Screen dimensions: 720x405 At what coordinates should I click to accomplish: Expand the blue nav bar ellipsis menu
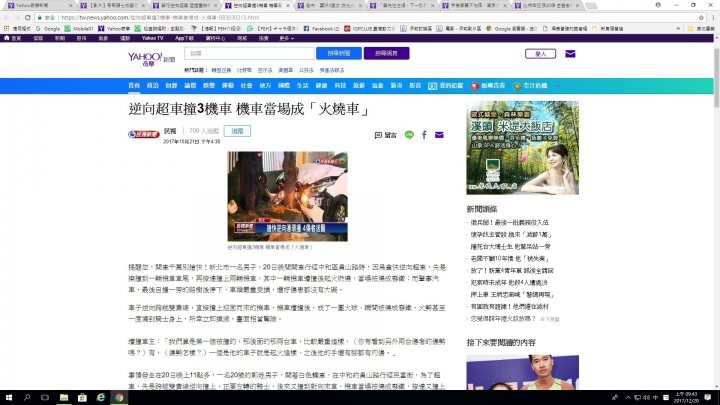[x=557, y=86]
